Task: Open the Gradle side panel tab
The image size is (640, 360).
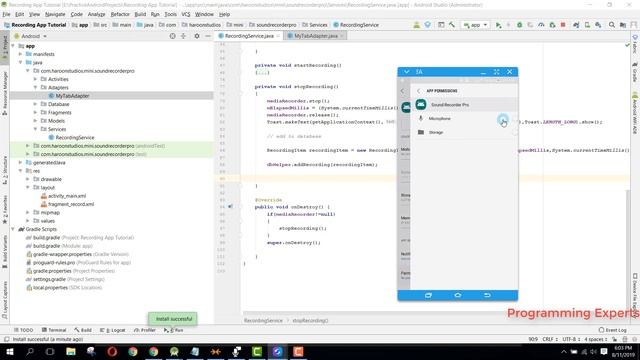Action: 635,72
